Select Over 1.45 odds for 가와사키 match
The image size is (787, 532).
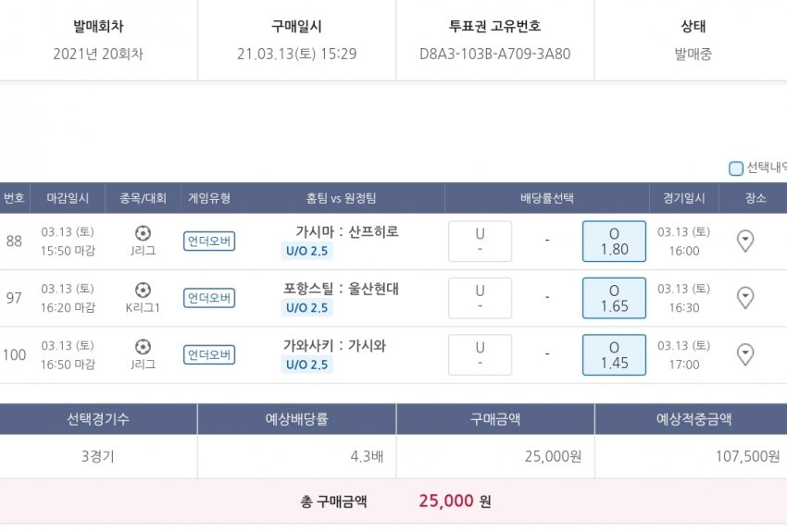[x=614, y=354]
